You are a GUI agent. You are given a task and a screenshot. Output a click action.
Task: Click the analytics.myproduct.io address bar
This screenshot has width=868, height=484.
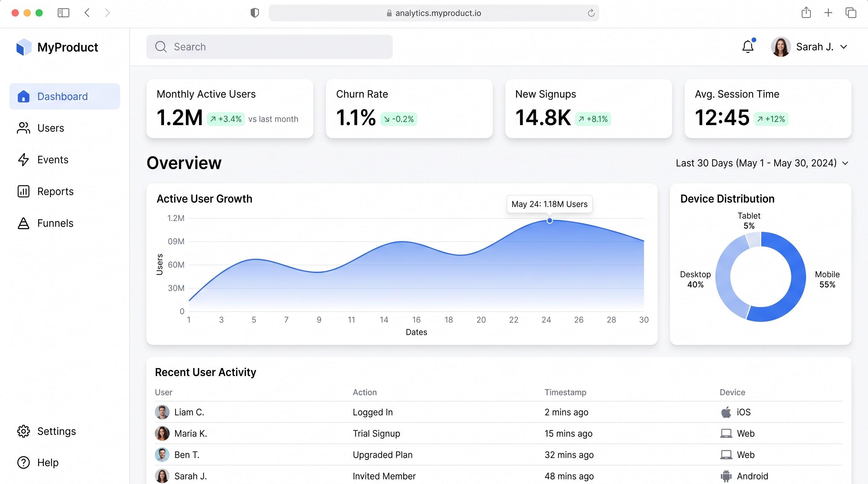pos(434,13)
